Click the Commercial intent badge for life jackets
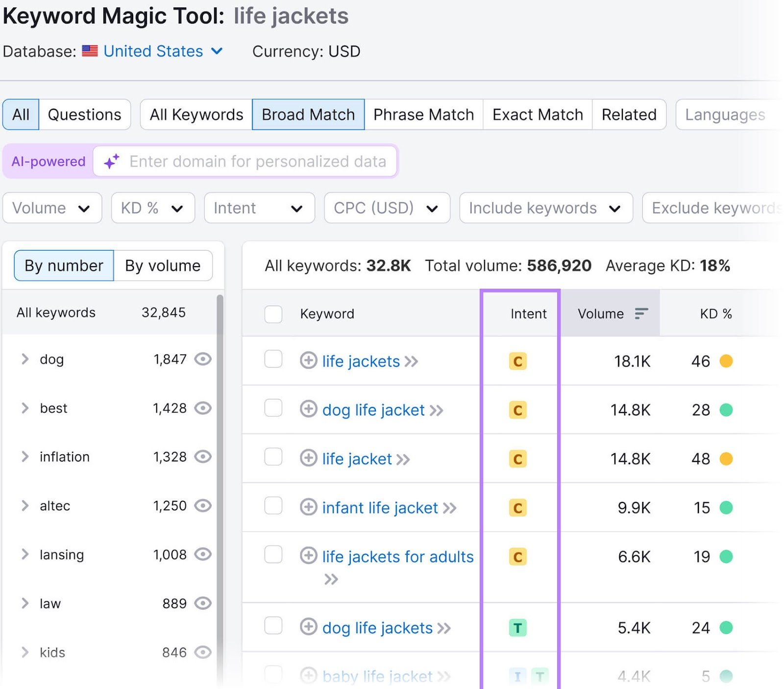Image resolution: width=784 pixels, height=689 pixels. 517,361
